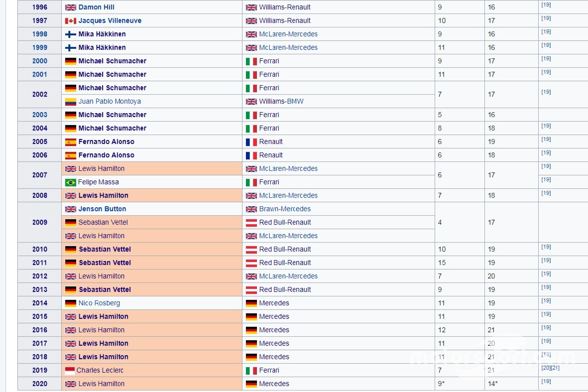This screenshot has width=588, height=392.
Task: Click the Canadian flag beside Jacques Villeneuve
Action: [x=70, y=21]
